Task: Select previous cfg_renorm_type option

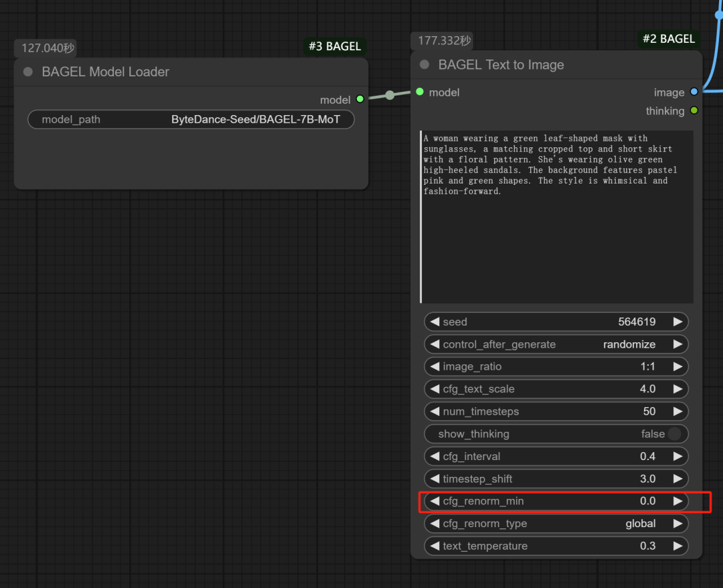Action: pyautogui.click(x=434, y=524)
